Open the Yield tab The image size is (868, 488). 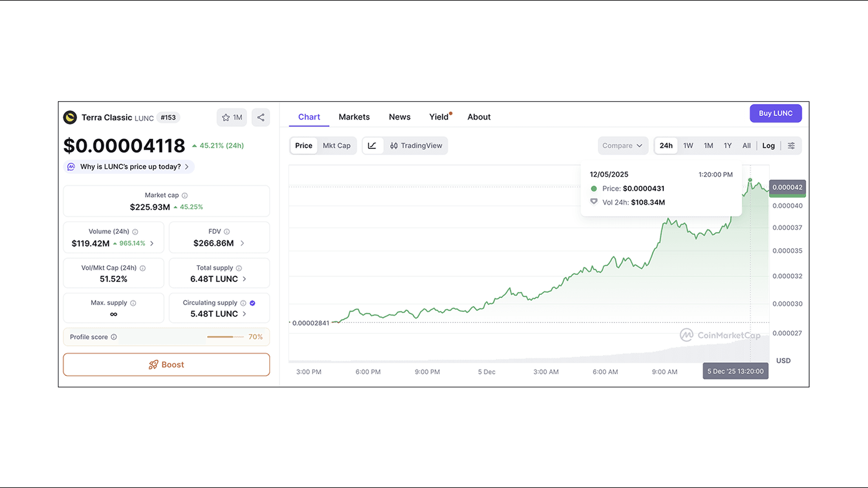[439, 117]
